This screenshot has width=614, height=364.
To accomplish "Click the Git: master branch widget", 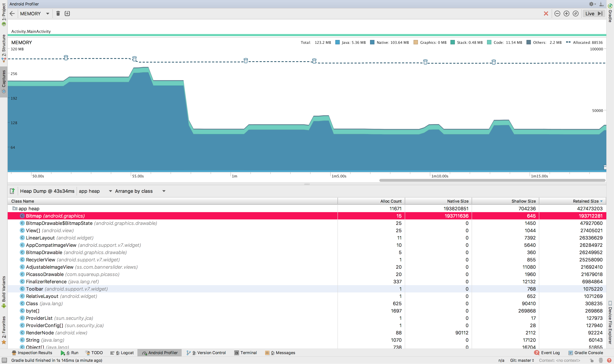I will (522, 360).
